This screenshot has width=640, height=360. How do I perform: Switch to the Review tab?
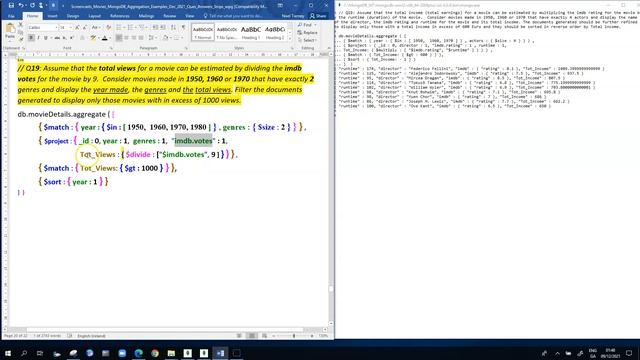(x=169, y=16)
